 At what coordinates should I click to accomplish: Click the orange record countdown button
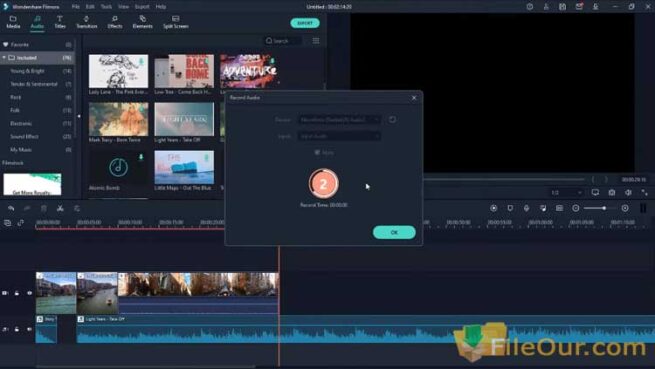pos(323,183)
